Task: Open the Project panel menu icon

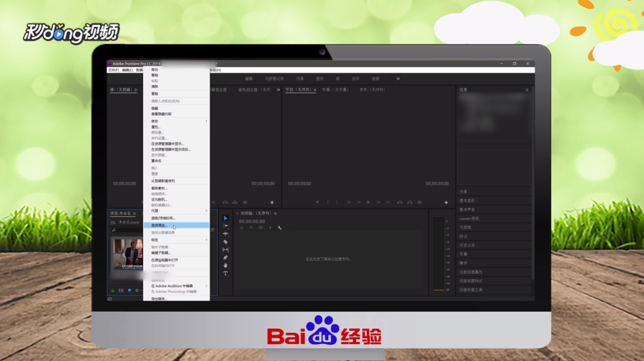Action: click(x=135, y=214)
